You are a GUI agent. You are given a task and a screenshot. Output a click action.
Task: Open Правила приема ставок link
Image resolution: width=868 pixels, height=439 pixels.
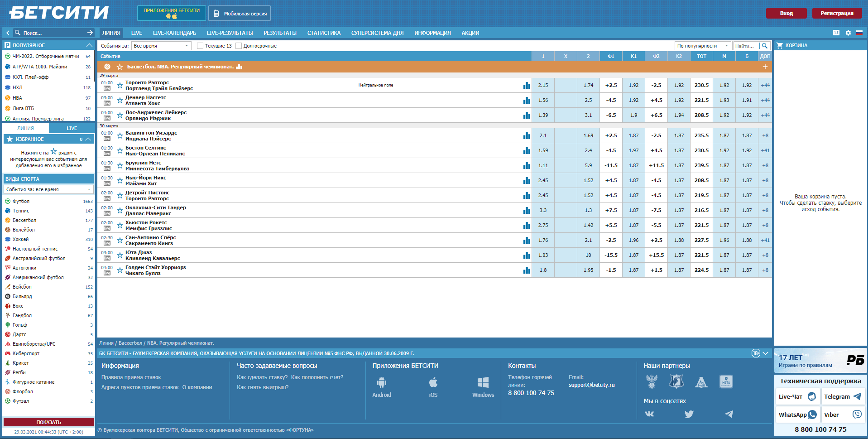(131, 377)
